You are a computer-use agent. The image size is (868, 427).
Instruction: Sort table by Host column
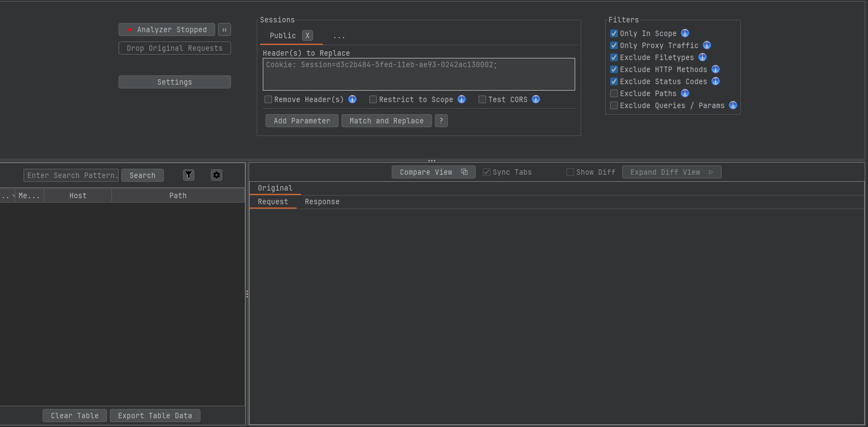coord(78,195)
